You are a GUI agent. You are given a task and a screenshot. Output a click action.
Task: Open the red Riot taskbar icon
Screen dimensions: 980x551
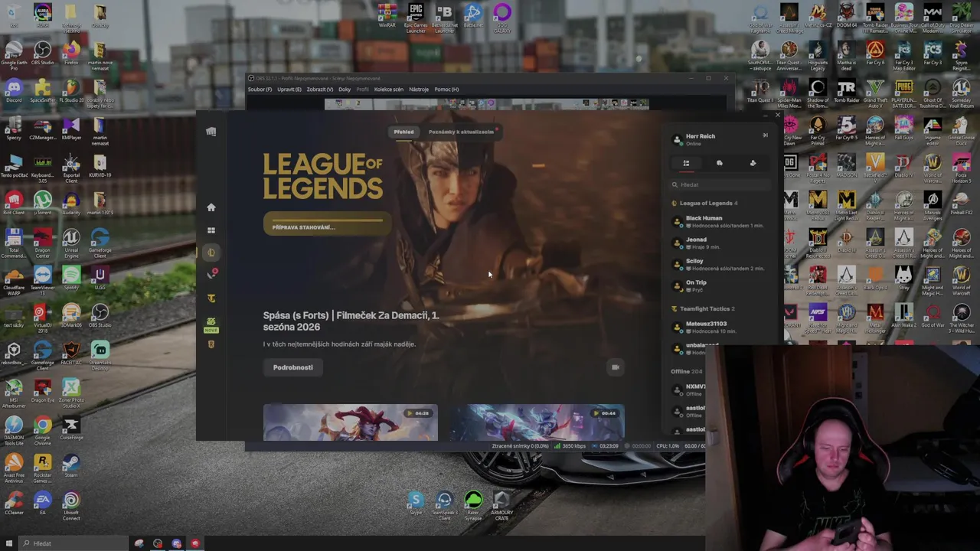(194, 543)
